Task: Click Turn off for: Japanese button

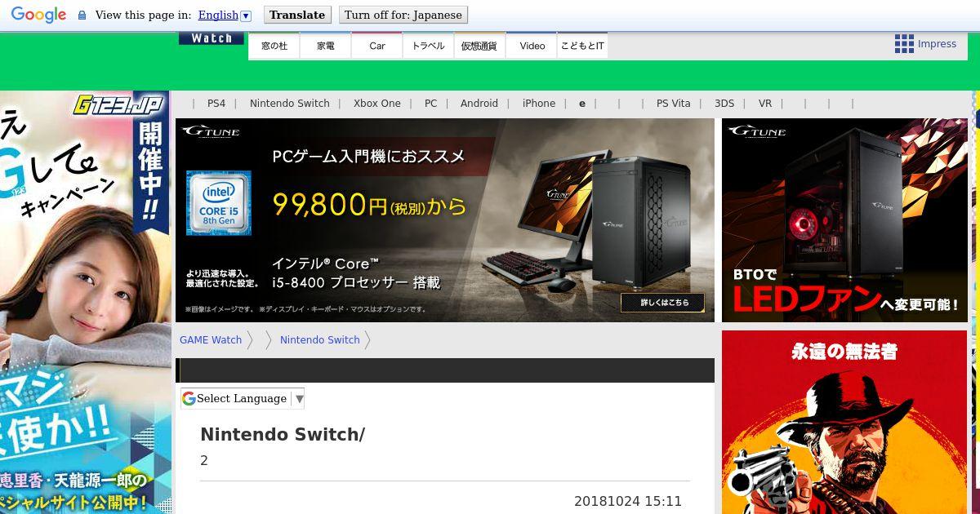Action: 403,15
